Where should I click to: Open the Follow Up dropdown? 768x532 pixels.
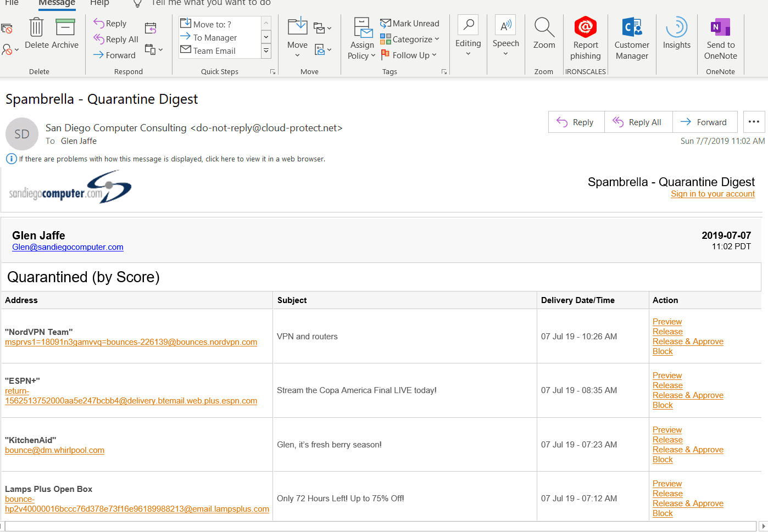[x=409, y=55]
